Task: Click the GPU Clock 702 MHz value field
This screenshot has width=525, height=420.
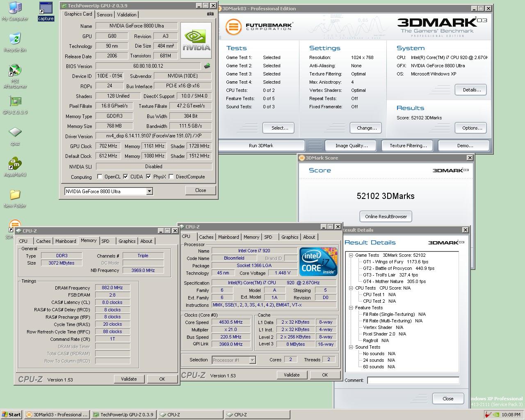Action: point(109,146)
